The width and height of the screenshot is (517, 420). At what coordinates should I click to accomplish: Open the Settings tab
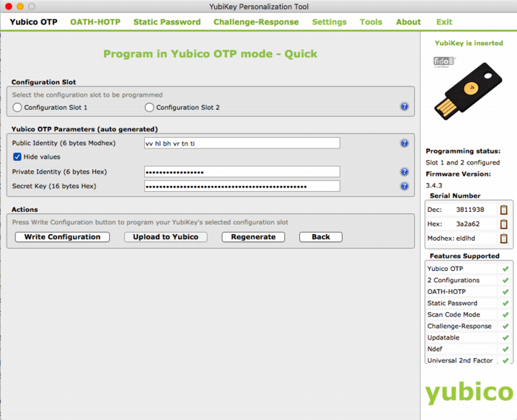tap(329, 22)
